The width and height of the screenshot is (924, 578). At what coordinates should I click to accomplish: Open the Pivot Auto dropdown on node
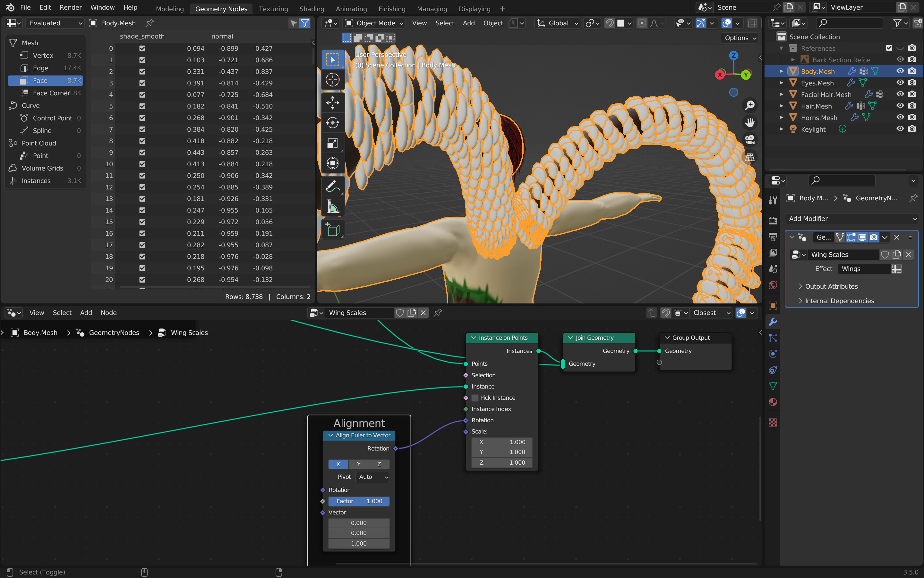373,477
